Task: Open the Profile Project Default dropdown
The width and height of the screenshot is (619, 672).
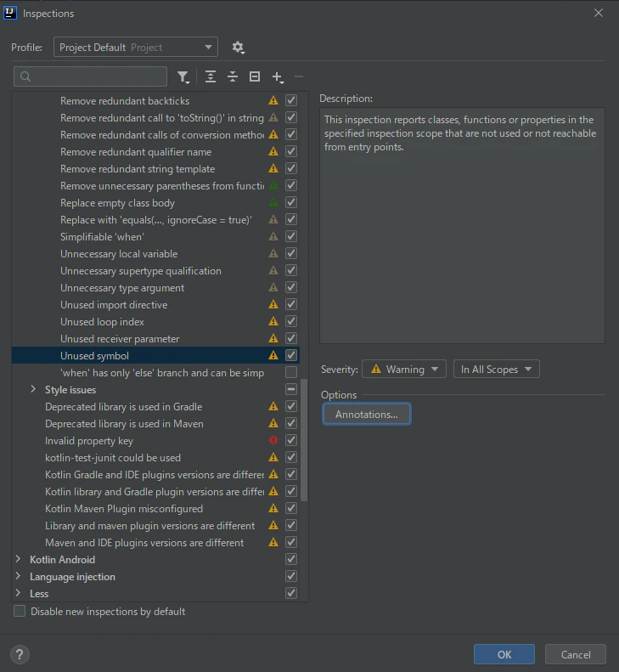Action: click(136, 47)
